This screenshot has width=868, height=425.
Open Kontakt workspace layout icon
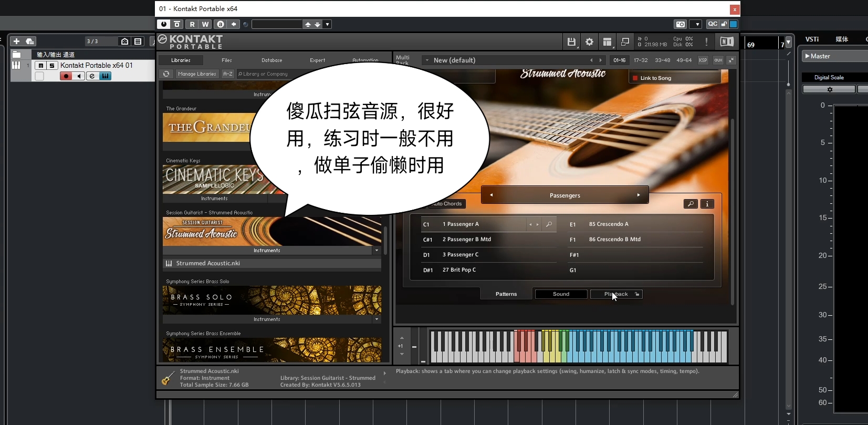[x=607, y=42]
